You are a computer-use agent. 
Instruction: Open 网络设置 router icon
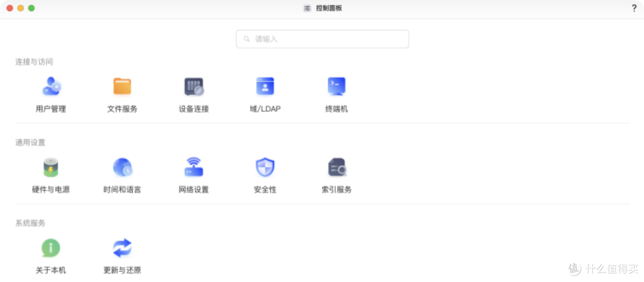193,168
